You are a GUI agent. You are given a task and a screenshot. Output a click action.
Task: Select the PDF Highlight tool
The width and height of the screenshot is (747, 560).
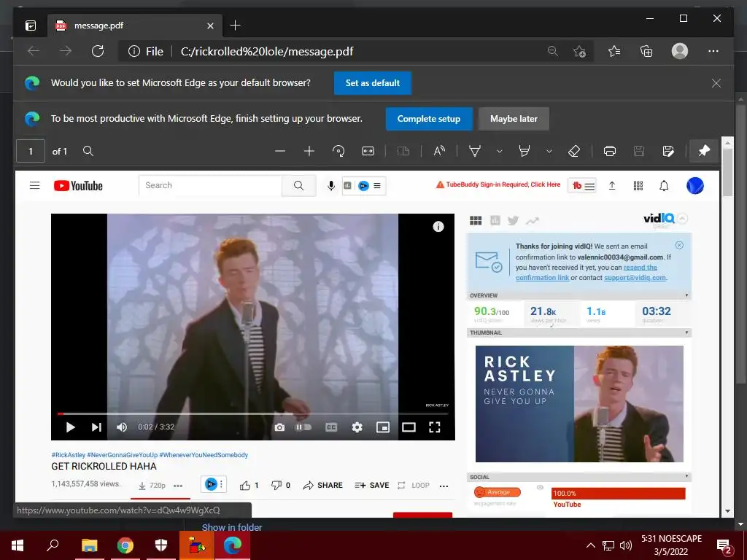[524, 151]
